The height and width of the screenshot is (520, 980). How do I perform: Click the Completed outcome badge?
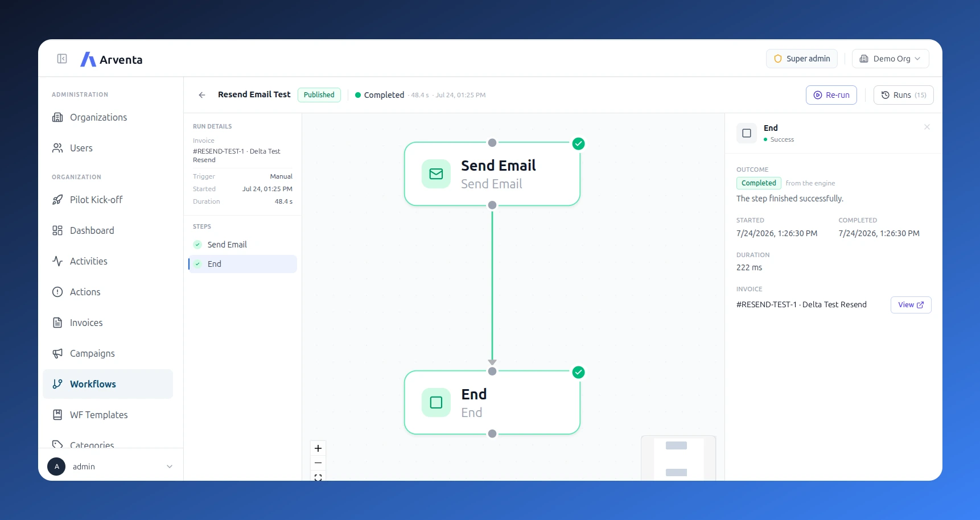click(x=759, y=183)
